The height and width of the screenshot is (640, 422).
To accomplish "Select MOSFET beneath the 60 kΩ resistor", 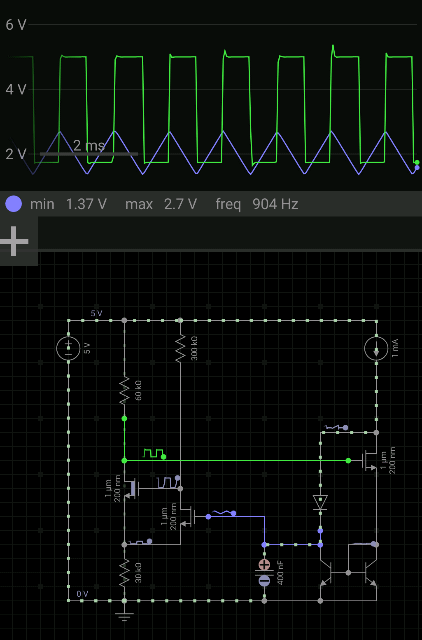I will point(131,488).
